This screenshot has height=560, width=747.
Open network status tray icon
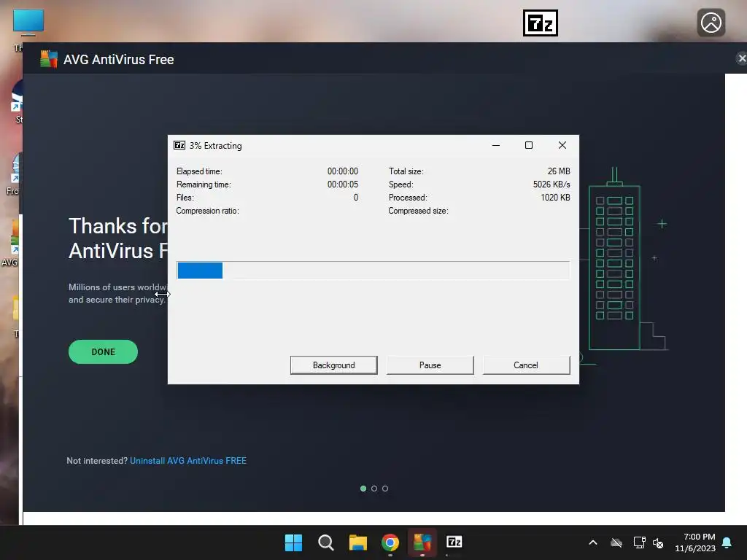[x=639, y=542]
